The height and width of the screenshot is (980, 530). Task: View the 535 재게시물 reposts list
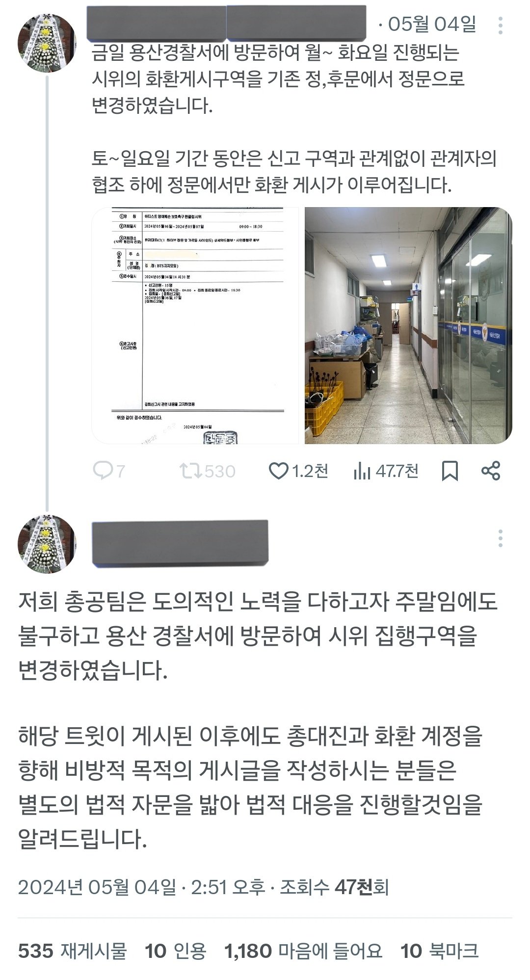(x=72, y=951)
